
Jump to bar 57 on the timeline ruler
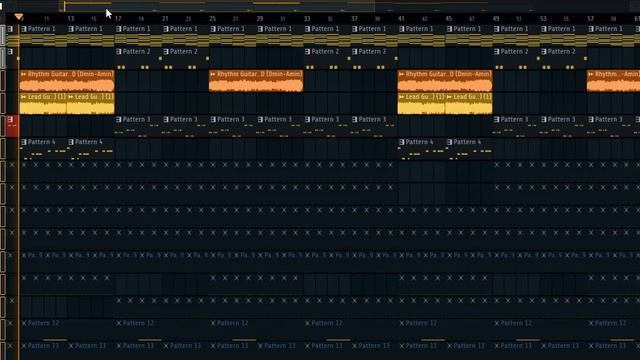[590, 19]
